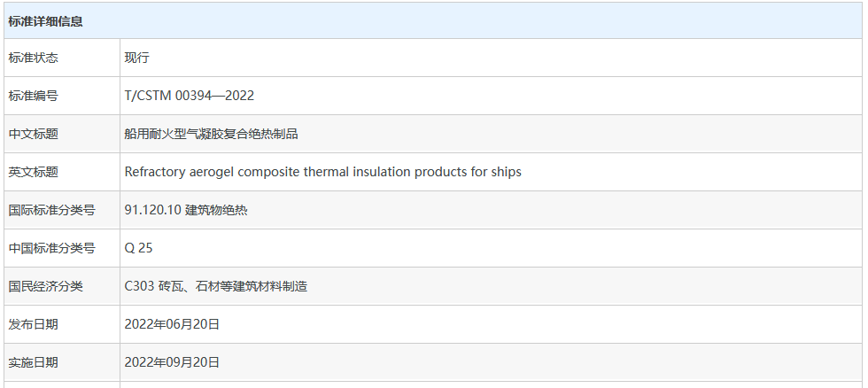Select the implementation date 2022年09月20日
The image size is (868, 388).
pyautogui.click(x=172, y=362)
